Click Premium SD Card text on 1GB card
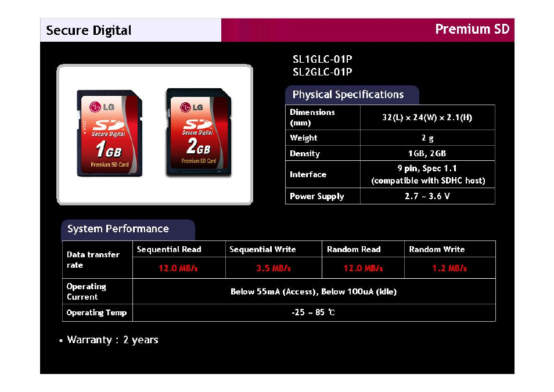The height and width of the screenshot is (392, 554). tap(110, 165)
